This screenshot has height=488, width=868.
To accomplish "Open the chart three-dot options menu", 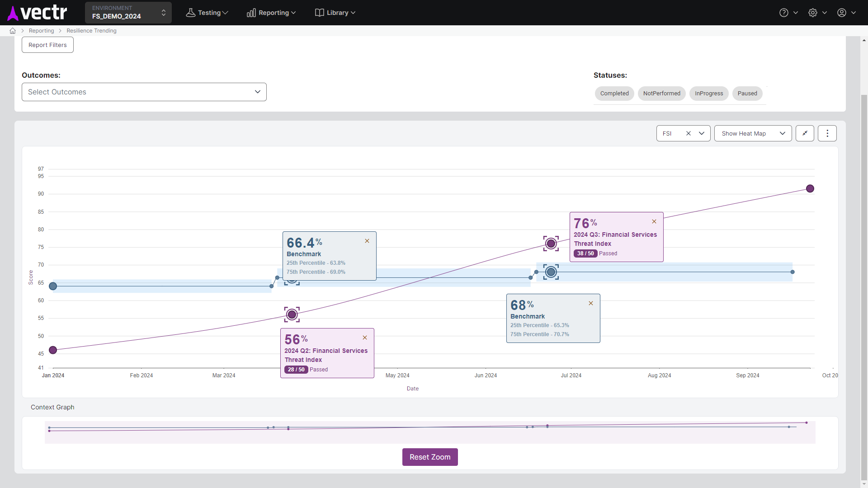I will (827, 133).
